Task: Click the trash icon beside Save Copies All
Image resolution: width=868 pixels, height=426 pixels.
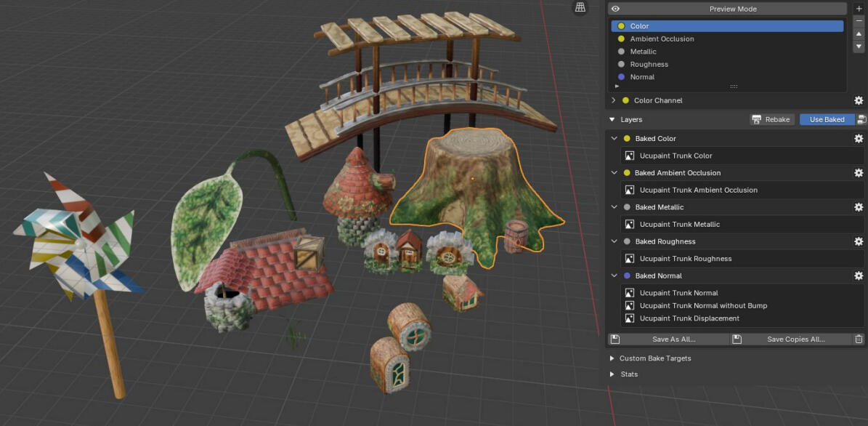Action: (x=859, y=339)
